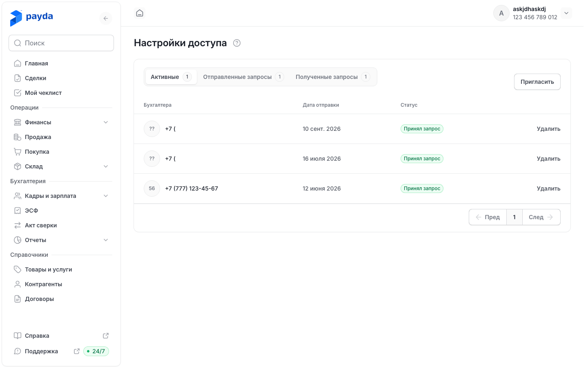Click the 24/7 support badge
This screenshot has height=368, width=588.
point(96,351)
